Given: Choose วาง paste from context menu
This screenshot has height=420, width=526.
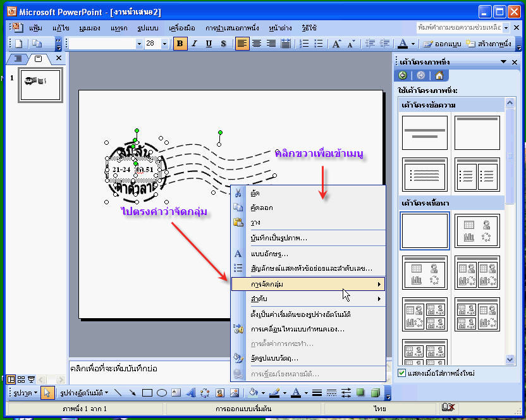Looking at the screenshot, I should coord(308,222).
